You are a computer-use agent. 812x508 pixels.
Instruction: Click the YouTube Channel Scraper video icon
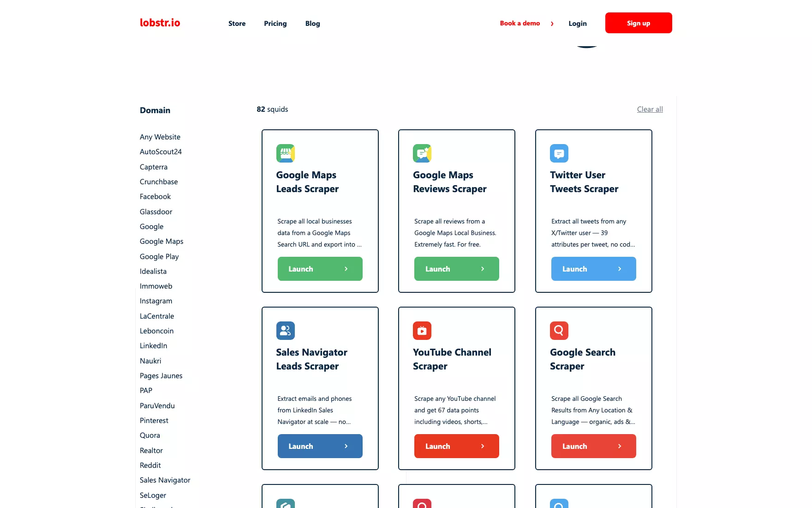422,331
